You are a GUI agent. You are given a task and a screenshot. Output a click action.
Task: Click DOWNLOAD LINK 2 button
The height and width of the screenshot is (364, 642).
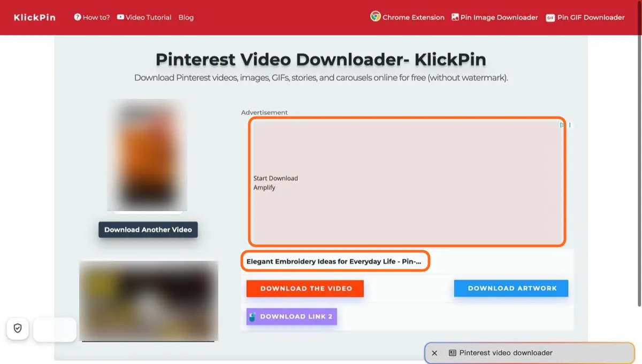tap(292, 316)
